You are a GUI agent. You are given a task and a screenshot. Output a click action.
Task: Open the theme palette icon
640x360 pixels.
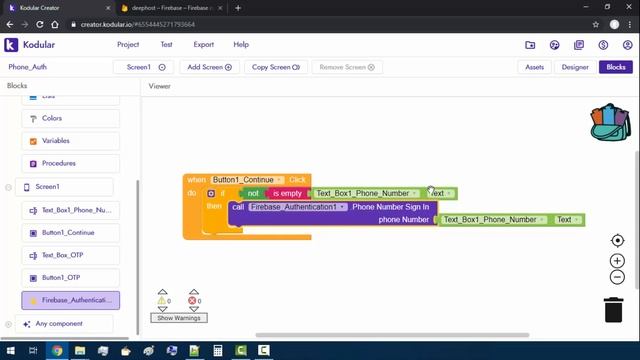[x=554, y=45]
